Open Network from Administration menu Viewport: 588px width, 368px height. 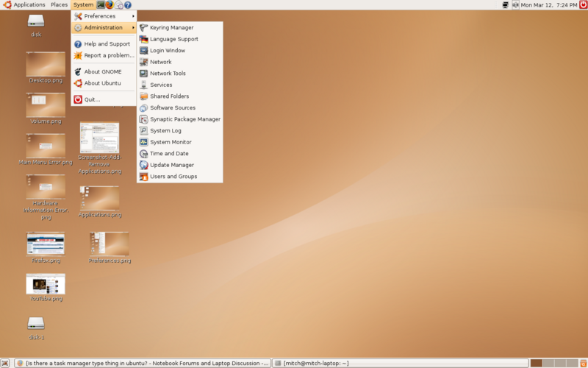[x=180, y=62]
